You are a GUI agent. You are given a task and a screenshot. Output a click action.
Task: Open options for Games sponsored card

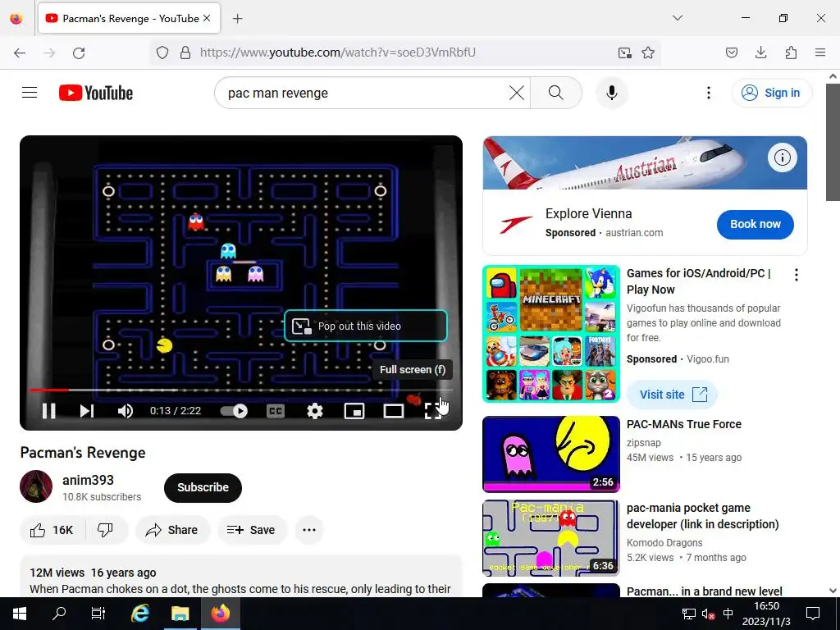pos(796,275)
